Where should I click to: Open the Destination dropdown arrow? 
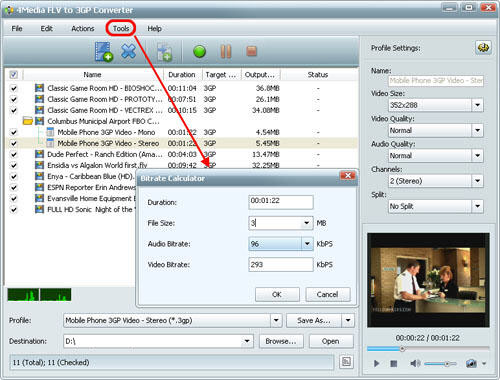pyautogui.click(x=247, y=341)
